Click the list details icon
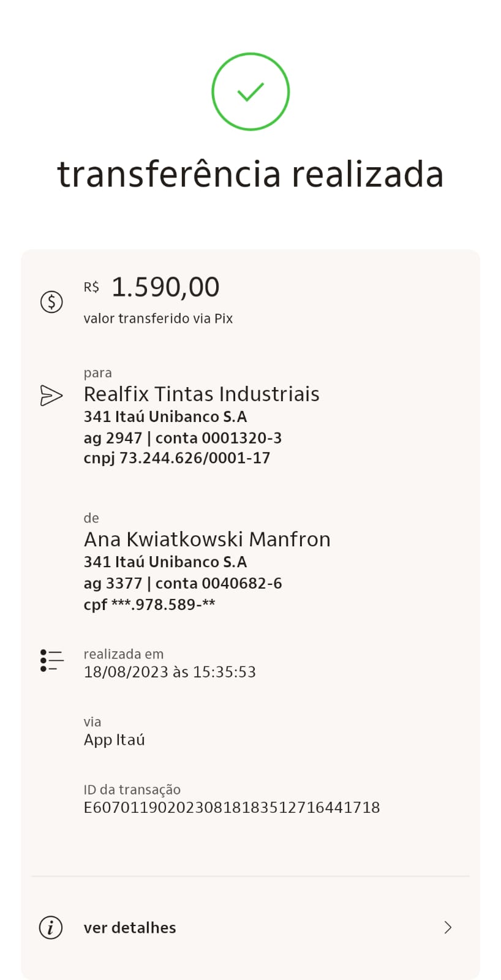 51,660
